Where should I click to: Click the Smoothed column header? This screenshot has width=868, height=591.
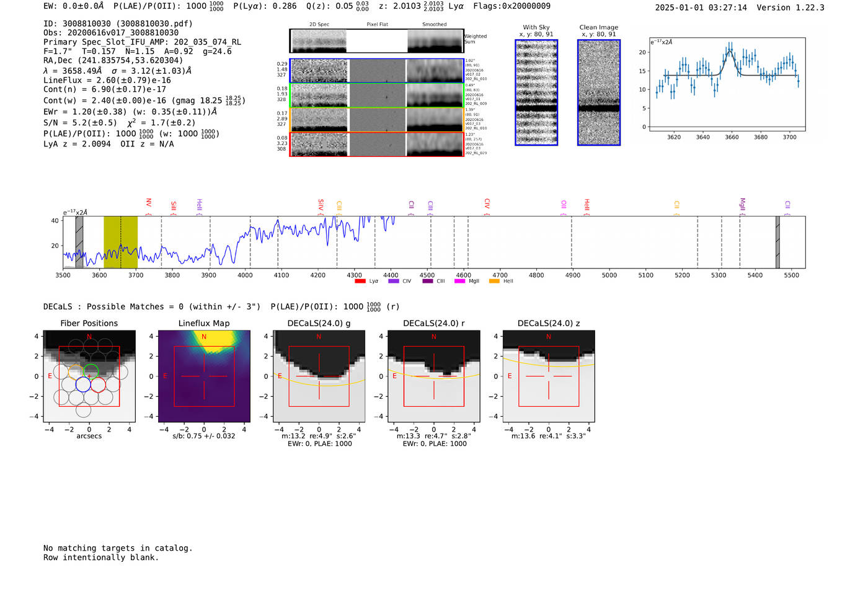coord(435,25)
